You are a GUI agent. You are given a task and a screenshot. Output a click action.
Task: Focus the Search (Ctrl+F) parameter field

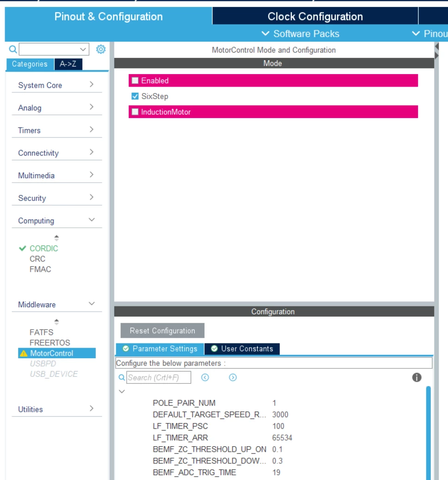159,377
